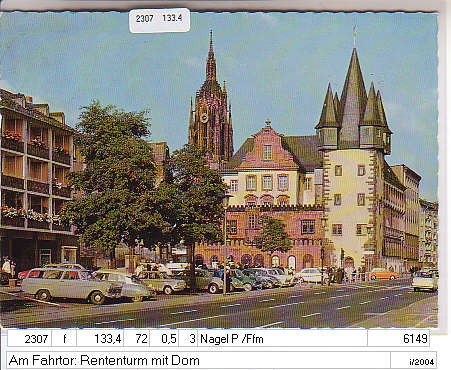Select the cell with letter f
Viewport: 451px width, 370px height.
coord(64,339)
